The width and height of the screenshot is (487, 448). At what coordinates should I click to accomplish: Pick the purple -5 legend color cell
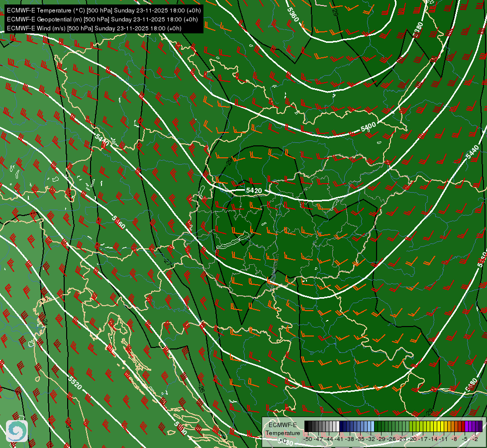coord(467,426)
